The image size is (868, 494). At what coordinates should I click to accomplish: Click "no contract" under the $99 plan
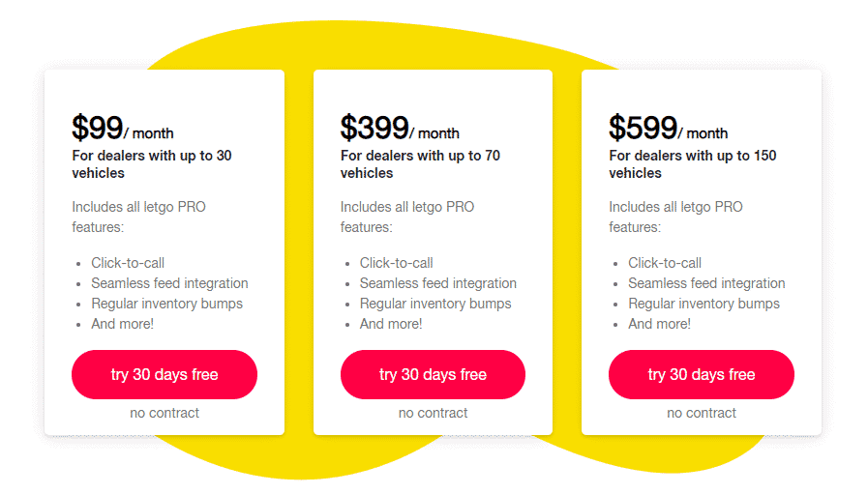click(165, 413)
